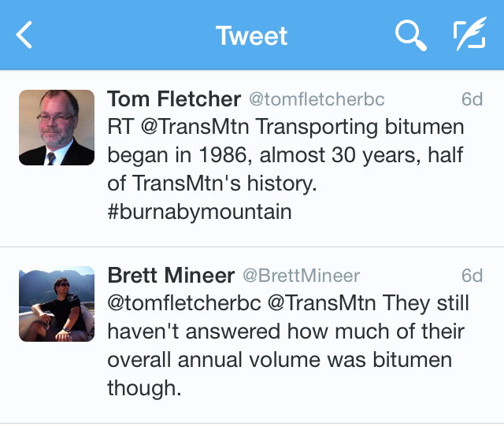
Task: Tap the word 'though.' in Brett's reply
Action: (x=140, y=389)
